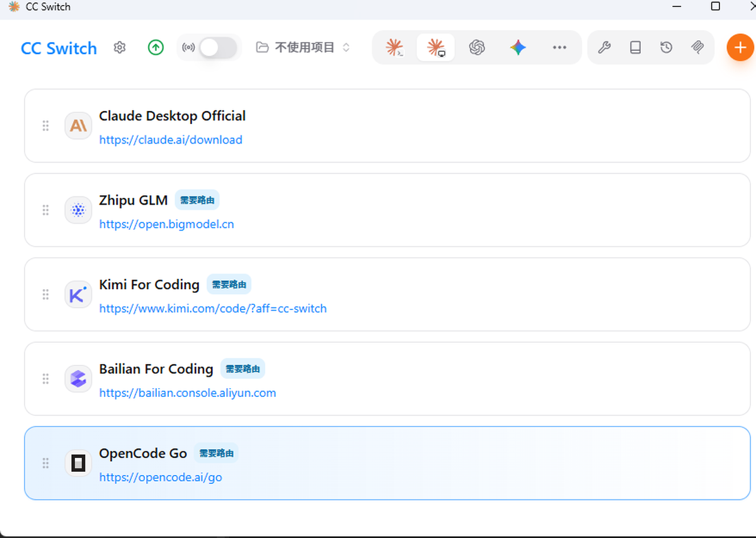
Task: Open the 不使用项目 project dropdown
Action: click(303, 47)
